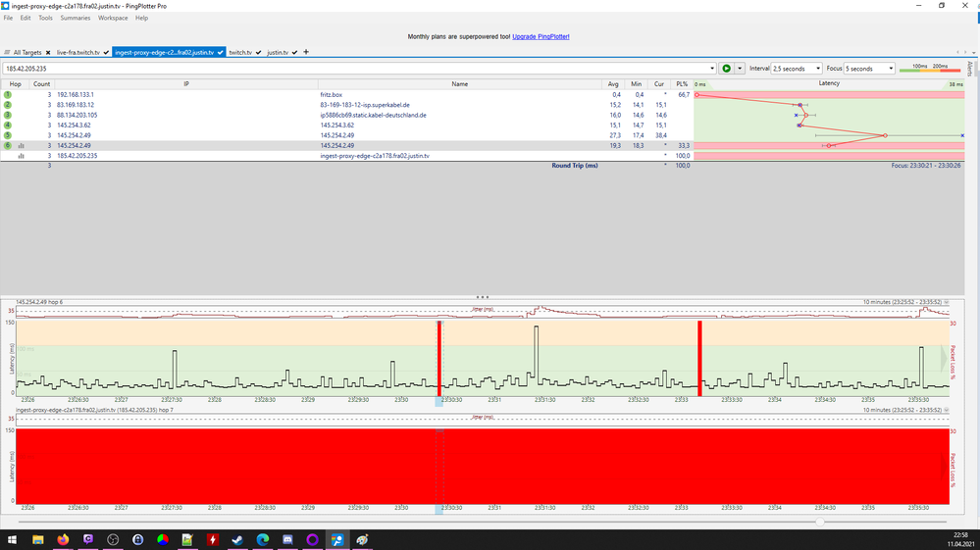Expand the hop 6 graph time-range menu

(x=947, y=302)
